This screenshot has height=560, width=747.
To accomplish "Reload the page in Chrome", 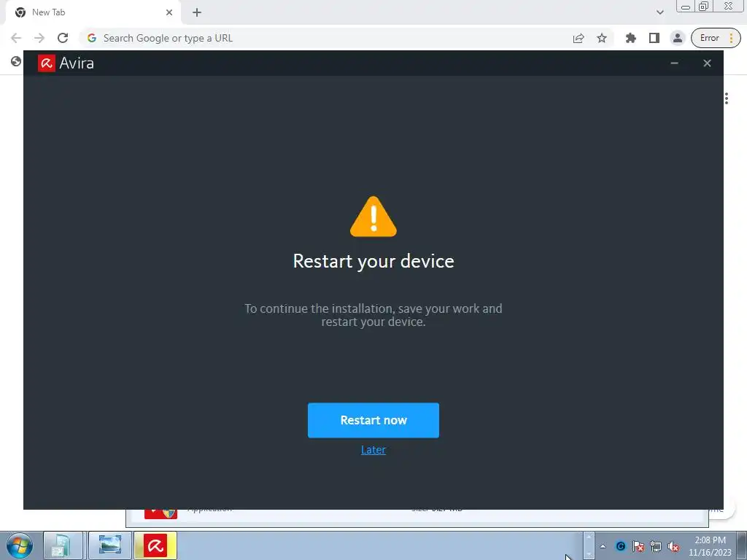I will [x=63, y=38].
